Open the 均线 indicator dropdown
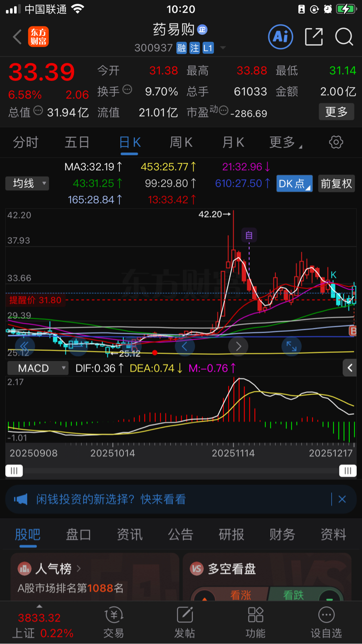Screen dimensions: 362x644 tap(27, 183)
